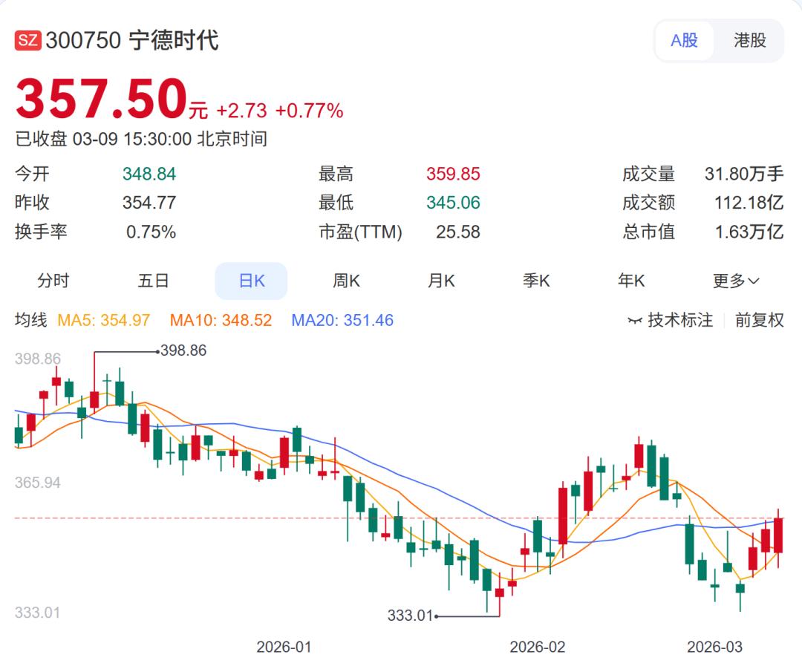Click the 市盈(TTM) value 25.58
The image size is (802, 672).
[x=457, y=232]
